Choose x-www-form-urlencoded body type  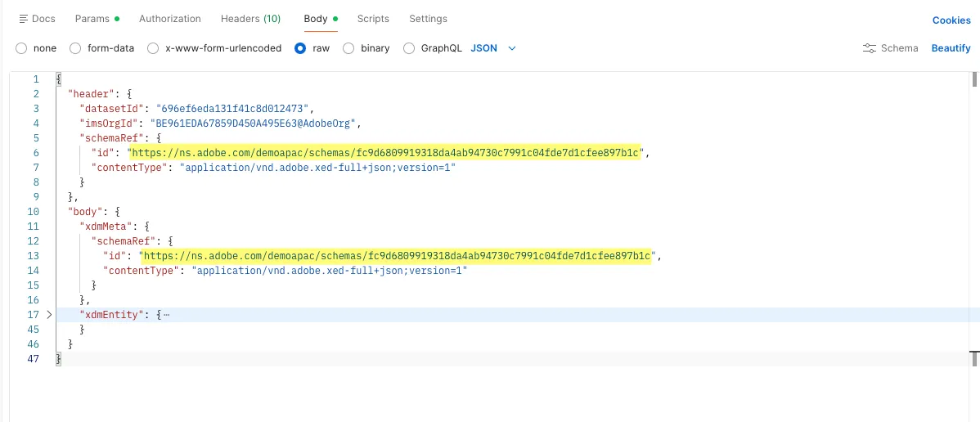(x=152, y=48)
